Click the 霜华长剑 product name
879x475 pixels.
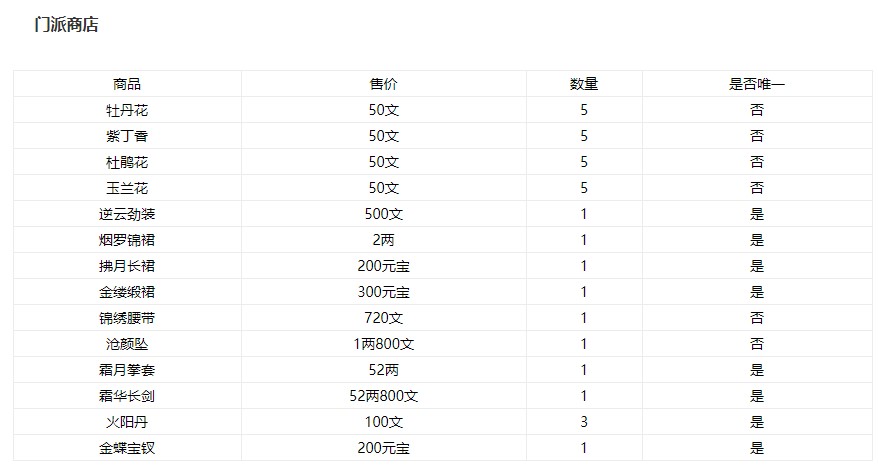127,396
